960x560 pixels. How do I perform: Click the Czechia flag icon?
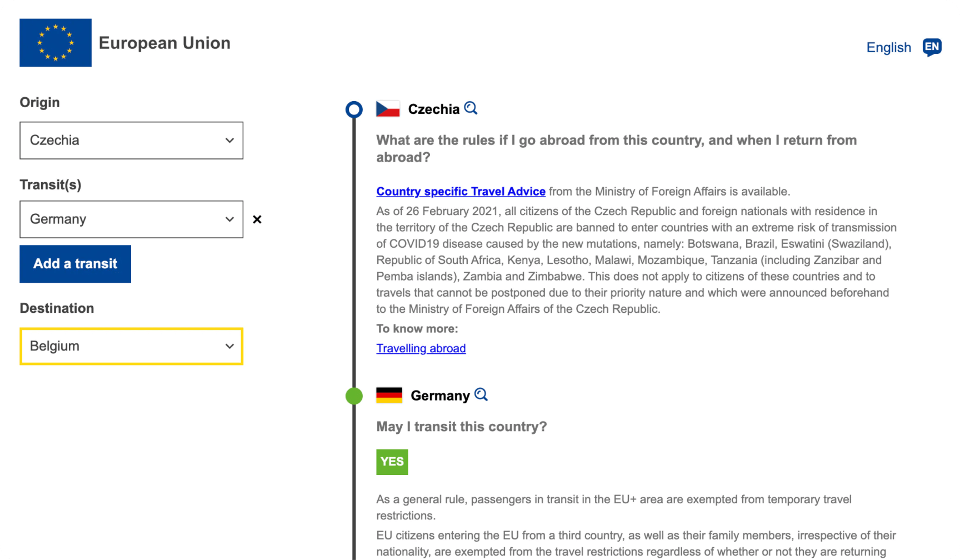(388, 109)
